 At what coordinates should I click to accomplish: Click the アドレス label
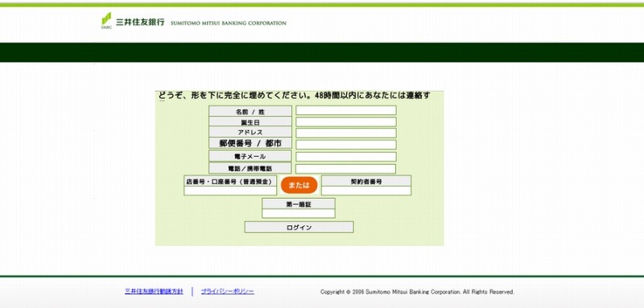tap(250, 132)
